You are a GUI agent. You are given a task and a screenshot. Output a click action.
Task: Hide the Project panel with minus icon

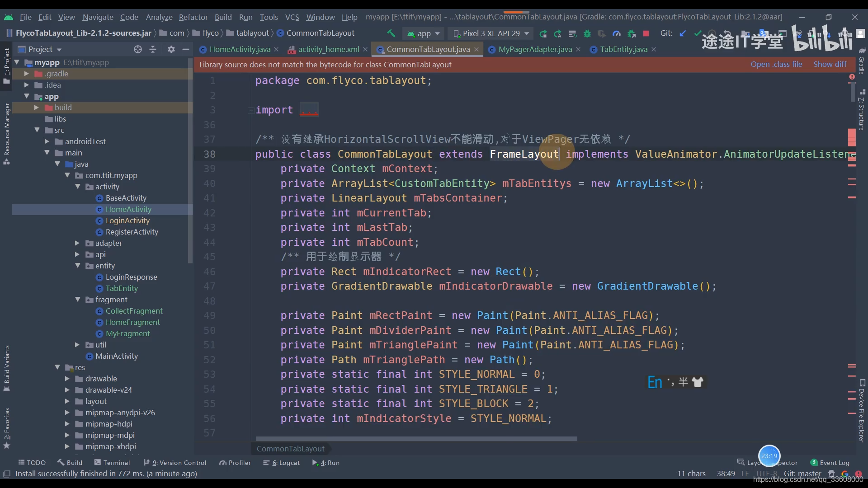click(x=186, y=49)
